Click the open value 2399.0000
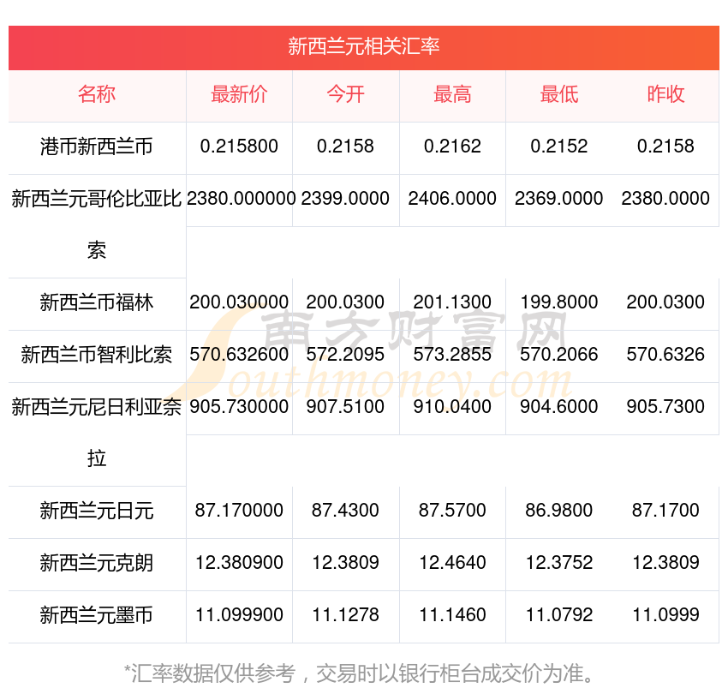 [x=345, y=199]
